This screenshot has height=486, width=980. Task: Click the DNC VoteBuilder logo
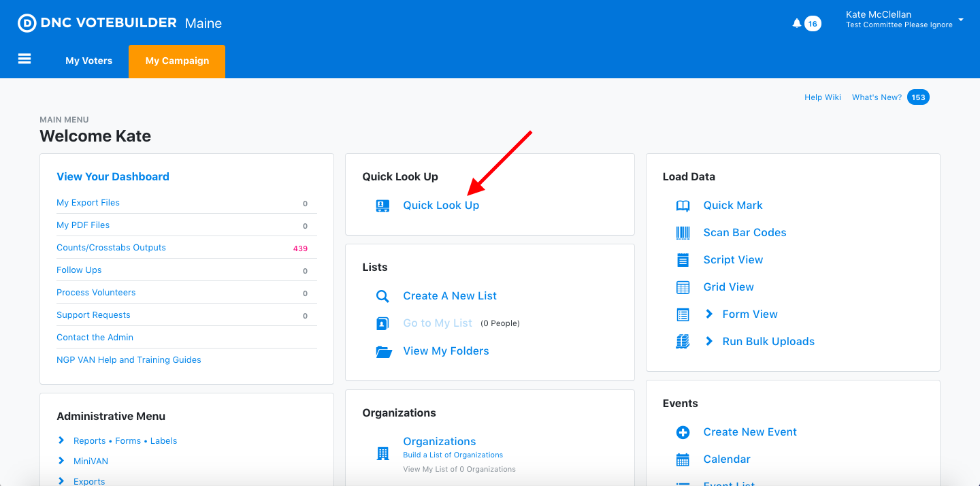click(x=97, y=23)
